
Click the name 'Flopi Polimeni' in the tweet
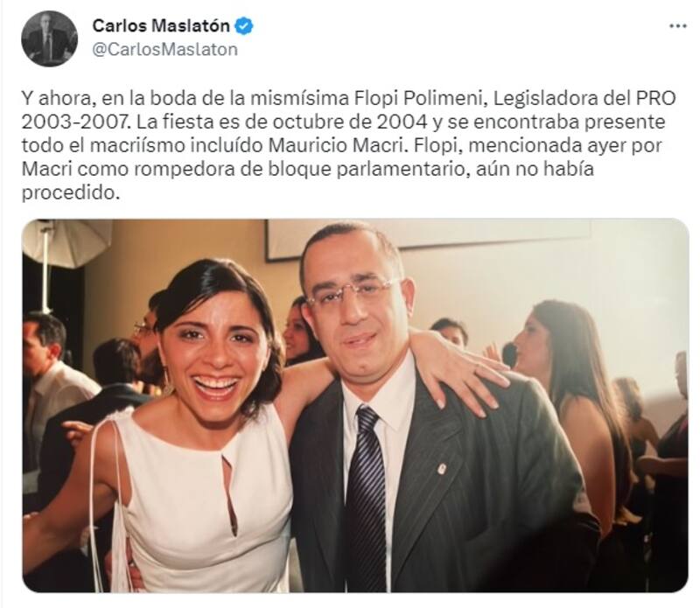[419, 98]
